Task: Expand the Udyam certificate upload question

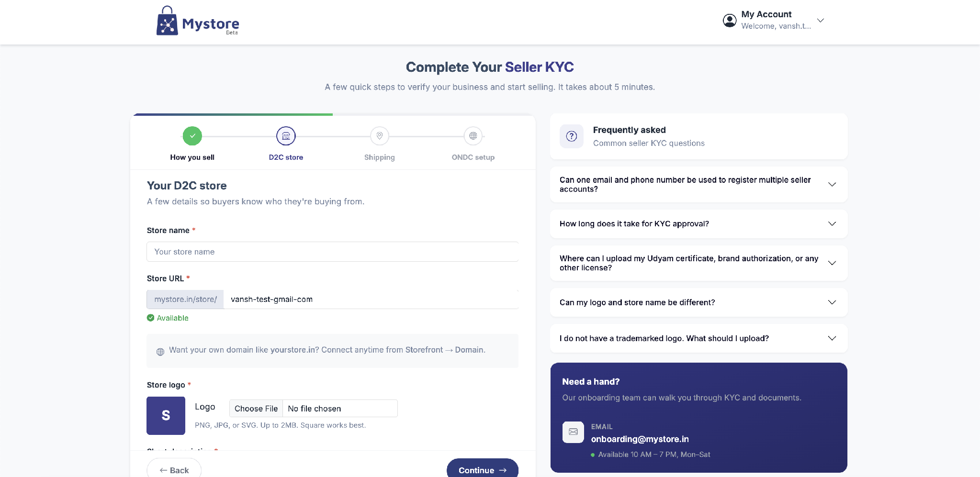Action: pos(698,263)
